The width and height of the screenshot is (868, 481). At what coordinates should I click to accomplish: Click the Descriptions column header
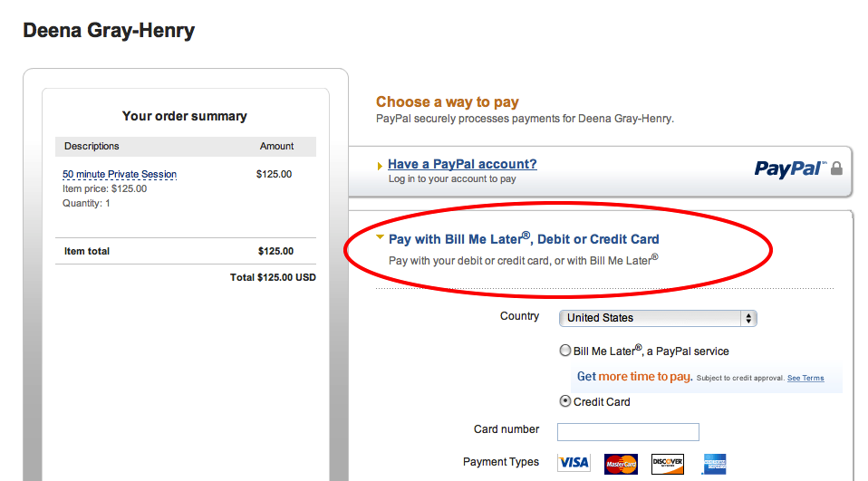pos(92,146)
